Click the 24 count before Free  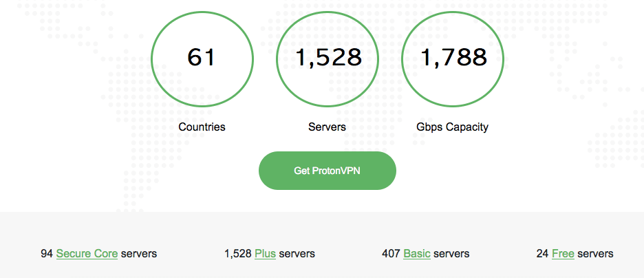542,254
